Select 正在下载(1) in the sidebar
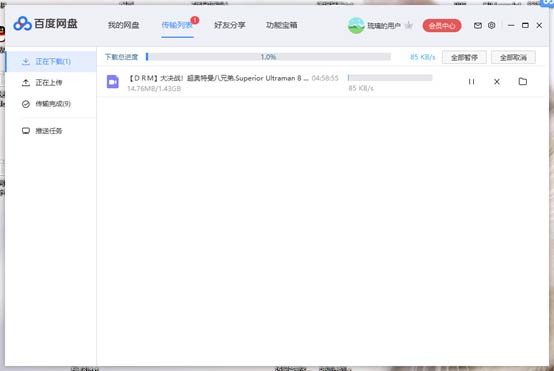This screenshot has width=554, height=371. [x=51, y=61]
